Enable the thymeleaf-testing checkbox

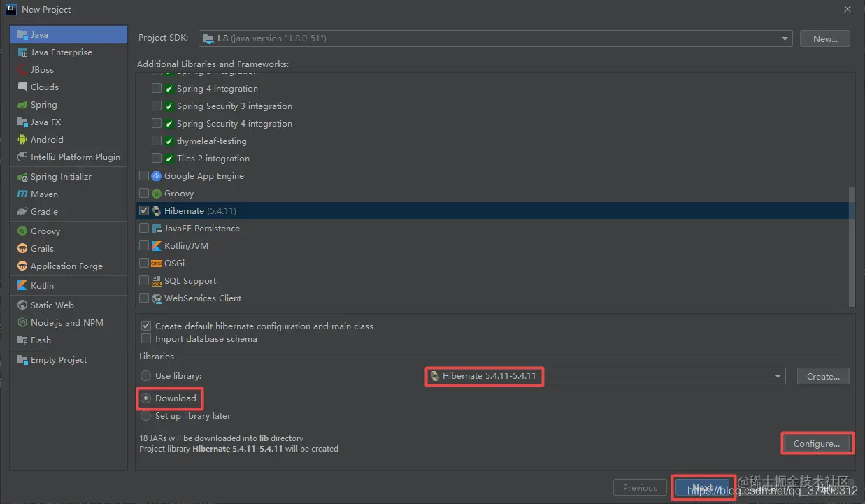[x=157, y=141]
